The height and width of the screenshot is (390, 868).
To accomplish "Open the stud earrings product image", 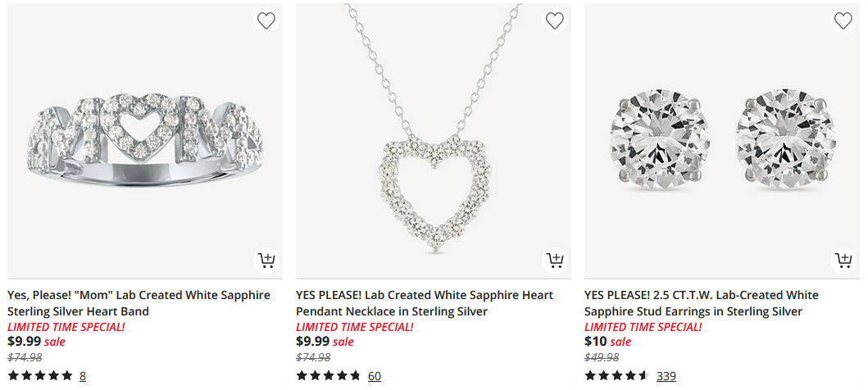I will point(722,141).
